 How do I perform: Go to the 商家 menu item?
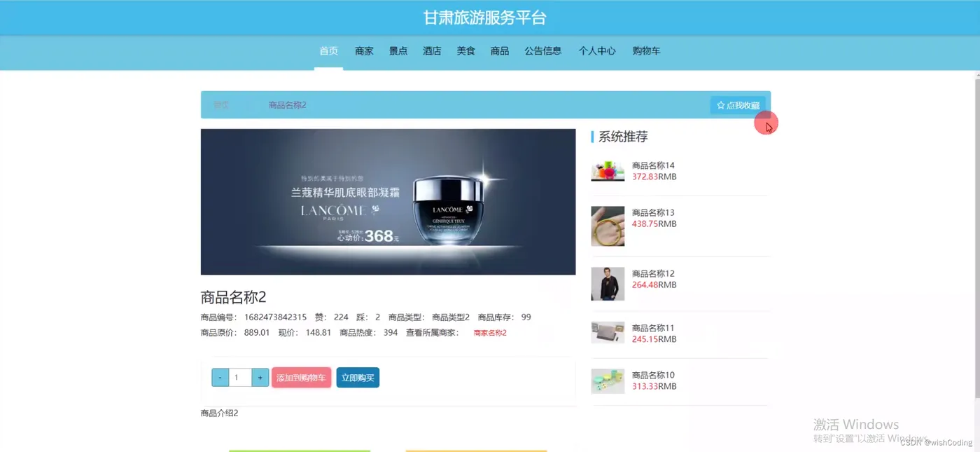click(x=364, y=51)
